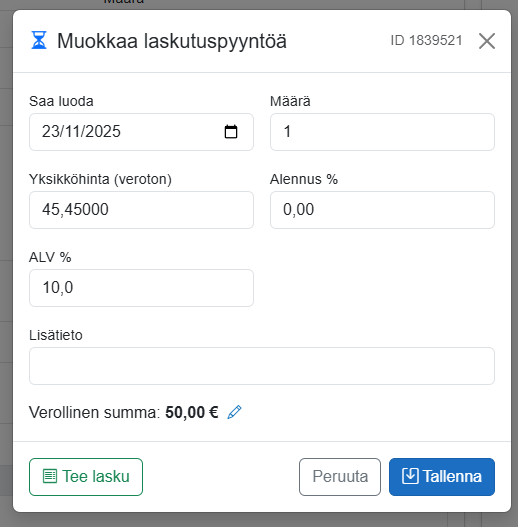Click the ID 1839521 text
Image resolution: width=518 pixels, height=527 pixels.
426,40
